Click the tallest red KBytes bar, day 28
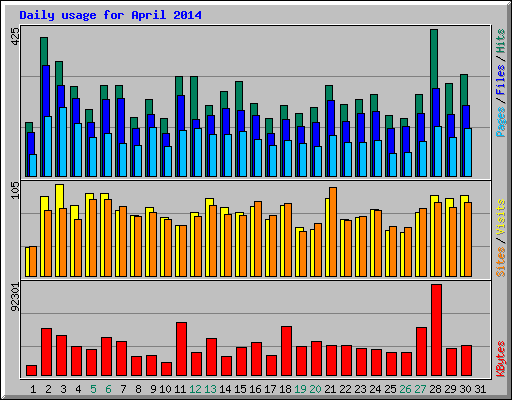The width and height of the screenshot is (512, 400). pos(436,330)
